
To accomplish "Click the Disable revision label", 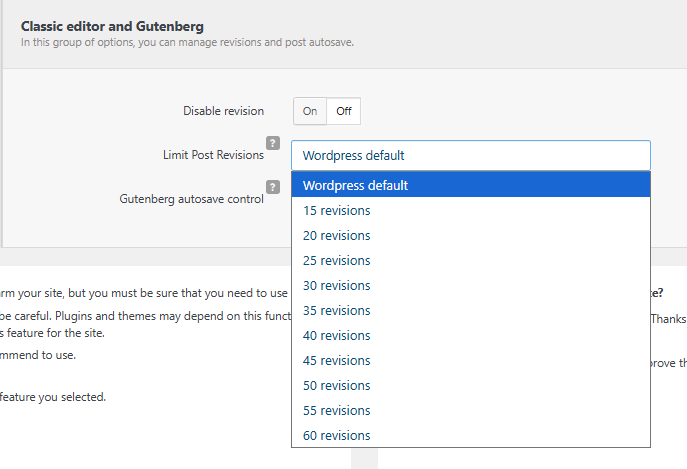I will click(x=223, y=111).
